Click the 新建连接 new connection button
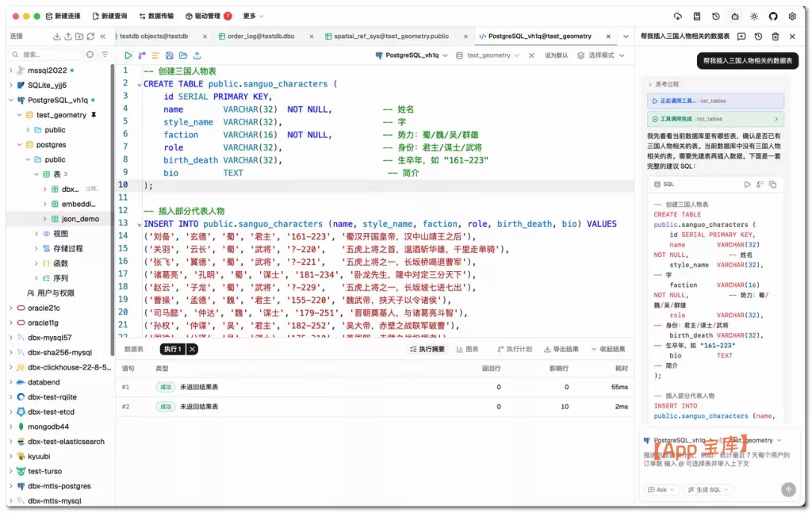 tap(63, 16)
